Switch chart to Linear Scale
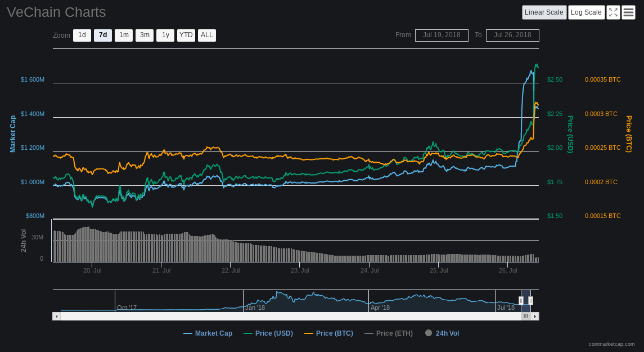This screenshot has height=352, width=644. click(x=544, y=12)
